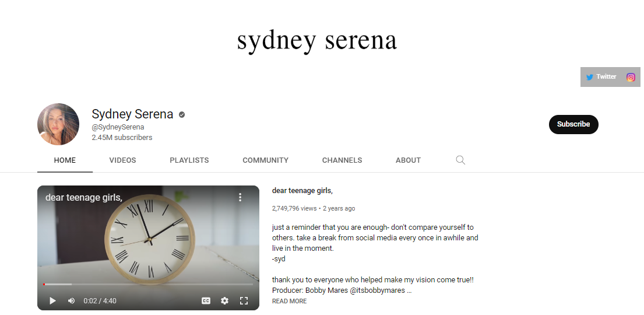The width and height of the screenshot is (644, 315).
Task: Enter fullscreen mode on video player
Action: click(x=244, y=300)
